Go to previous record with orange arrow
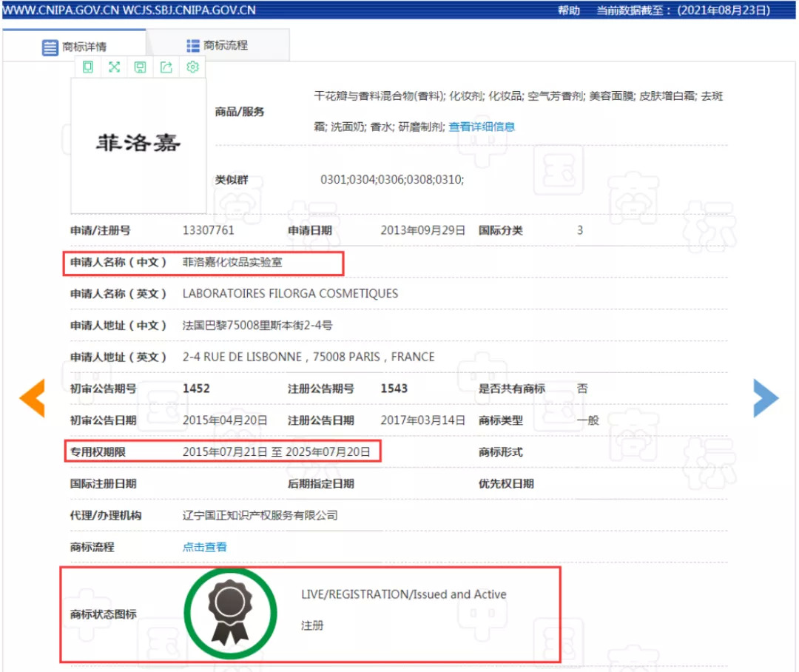The height and width of the screenshot is (672, 799). click(x=32, y=397)
